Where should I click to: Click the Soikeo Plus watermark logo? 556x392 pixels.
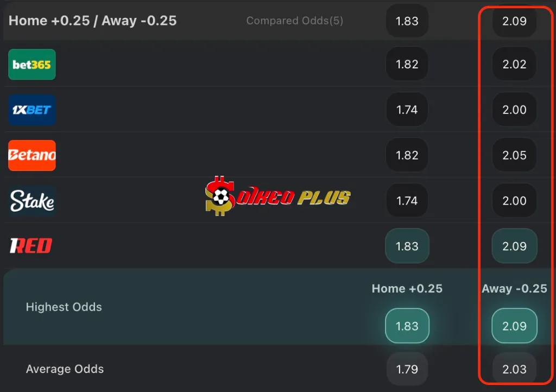pos(278,196)
